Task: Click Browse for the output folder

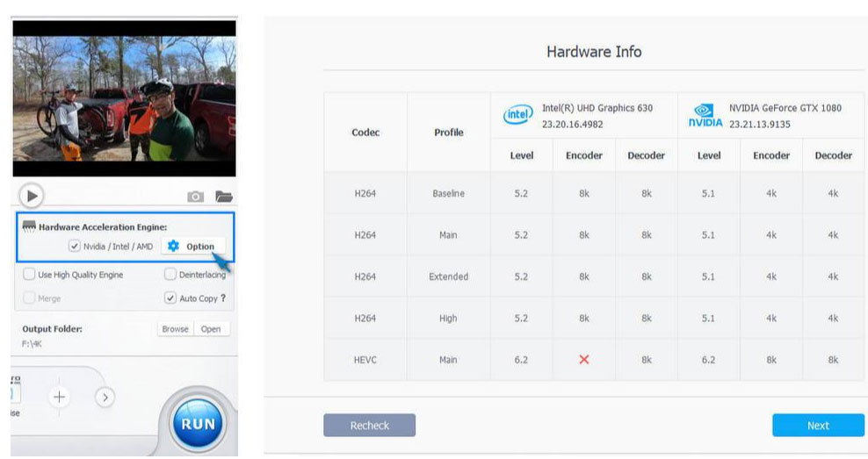Action: click(175, 328)
